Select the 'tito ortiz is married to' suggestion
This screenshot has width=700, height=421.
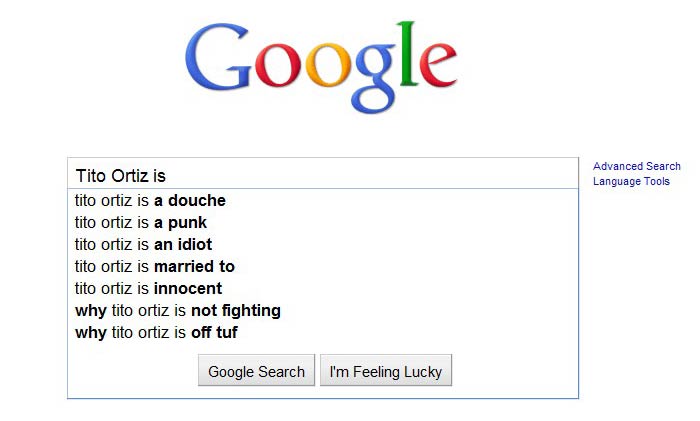tap(323, 266)
